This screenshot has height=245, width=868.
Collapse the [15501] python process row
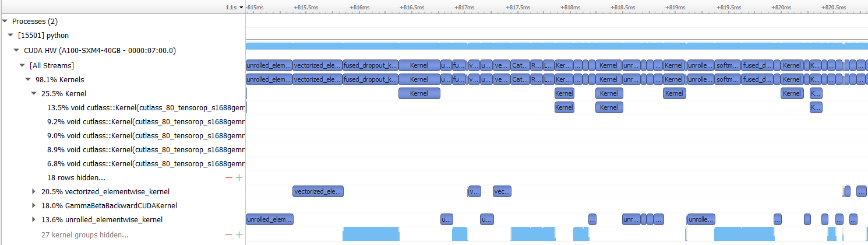[10, 36]
